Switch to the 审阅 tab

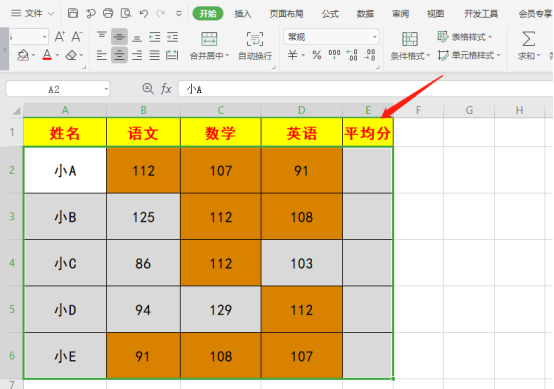[400, 14]
